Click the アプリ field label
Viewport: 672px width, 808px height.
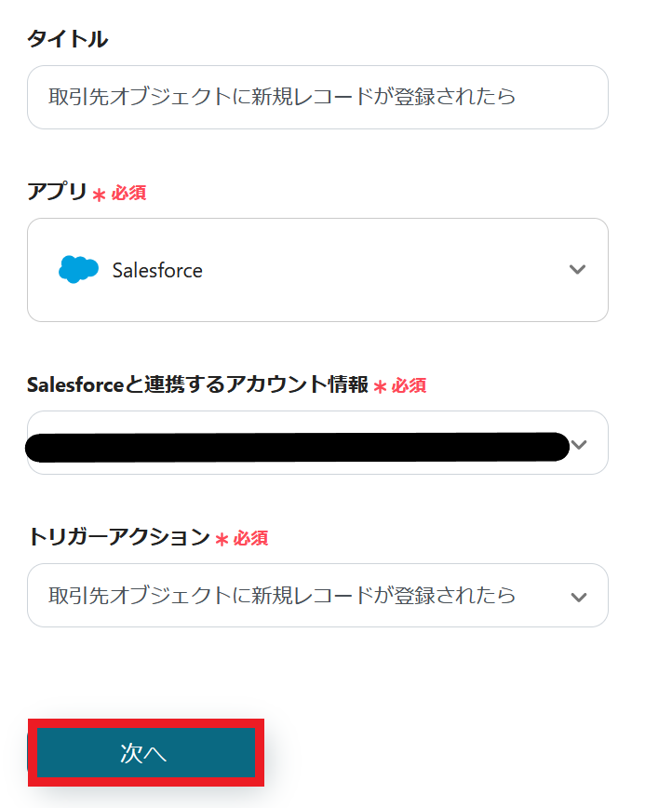pyautogui.click(x=58, y=193)
